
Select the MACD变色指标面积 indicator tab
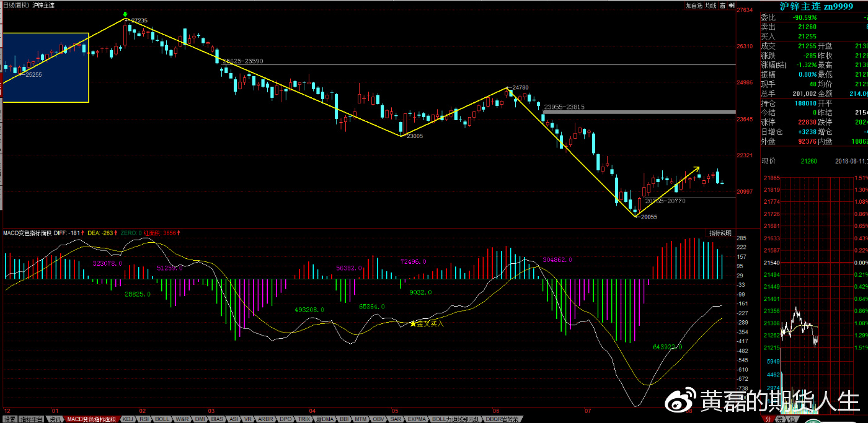[91, 419]
